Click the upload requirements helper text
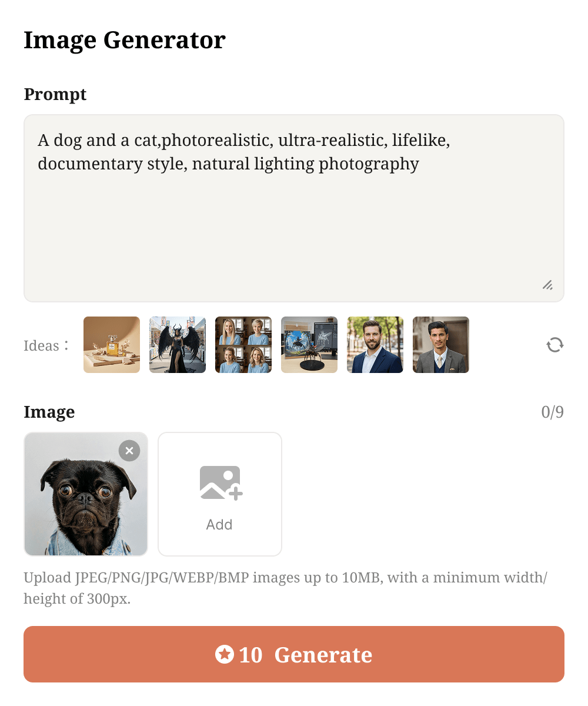 coord(285,587)
